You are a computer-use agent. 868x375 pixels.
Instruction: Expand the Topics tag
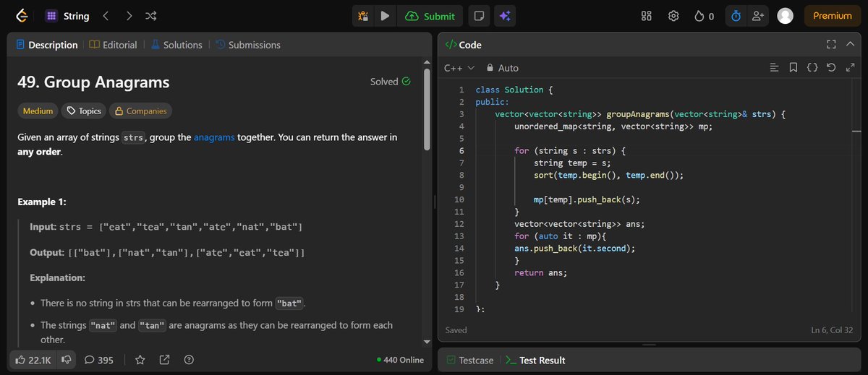coord(83,111)
